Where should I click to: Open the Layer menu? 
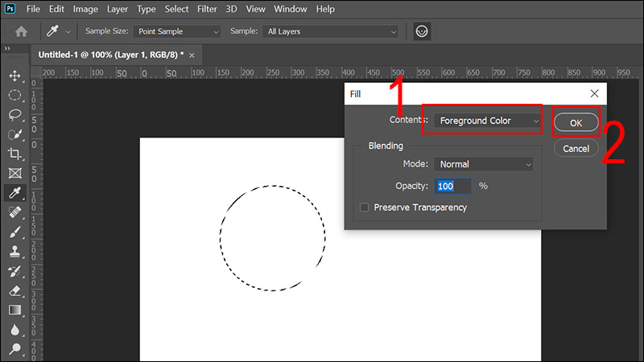pos(118,9)
